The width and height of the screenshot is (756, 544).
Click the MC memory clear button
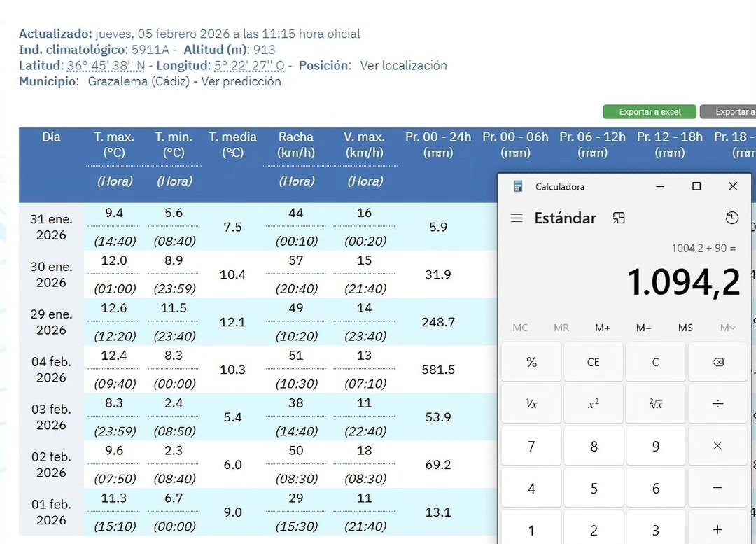(519, 328)
